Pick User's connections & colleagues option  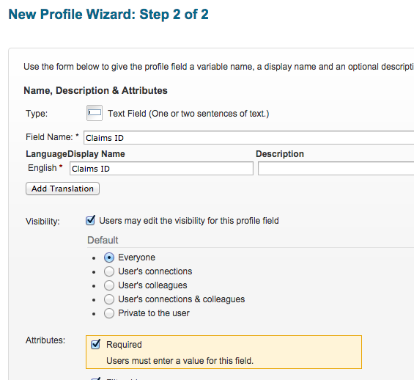109,299
